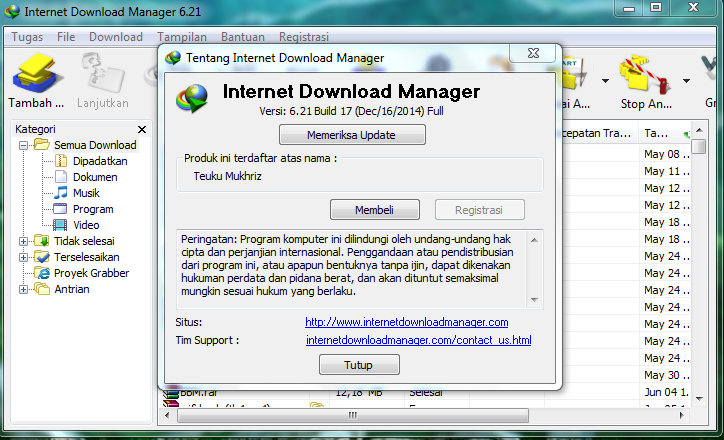Screen dimensions: 724x440
Task: Open the Tampilan menu
Action: pos(182,37)
